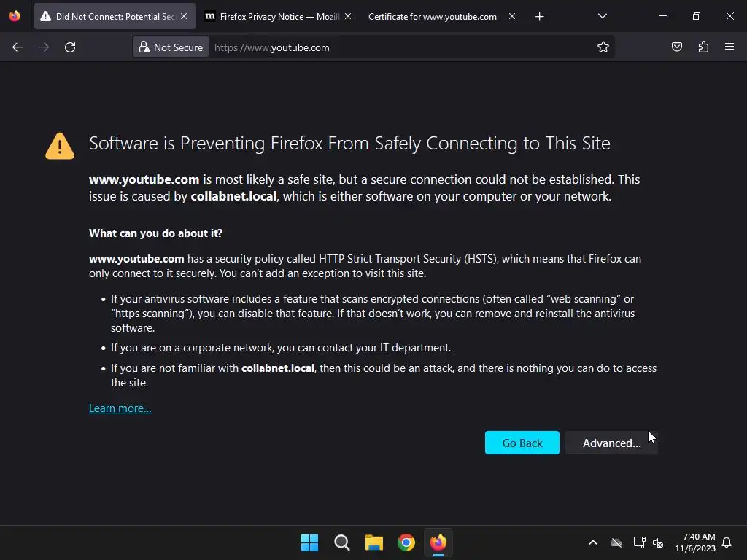Open the Learn more... link
747x560 pixels.
120,408
